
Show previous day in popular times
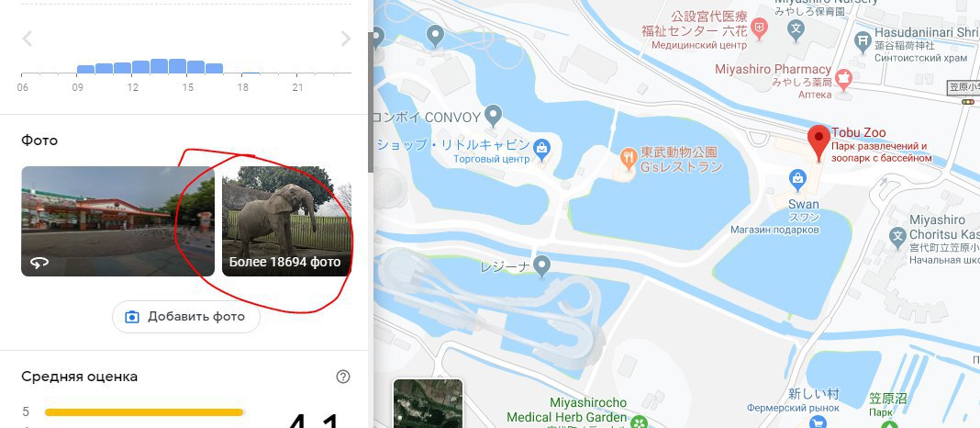pos(27,39)
